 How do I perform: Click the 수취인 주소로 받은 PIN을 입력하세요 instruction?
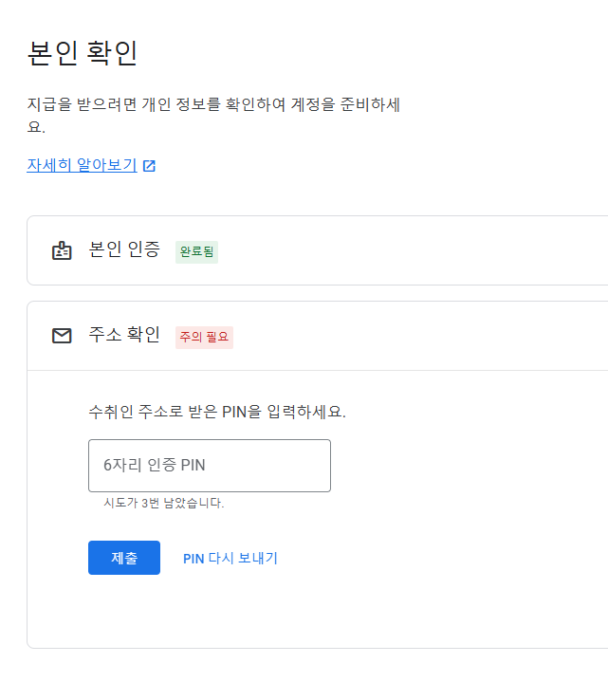coord(217,412)
